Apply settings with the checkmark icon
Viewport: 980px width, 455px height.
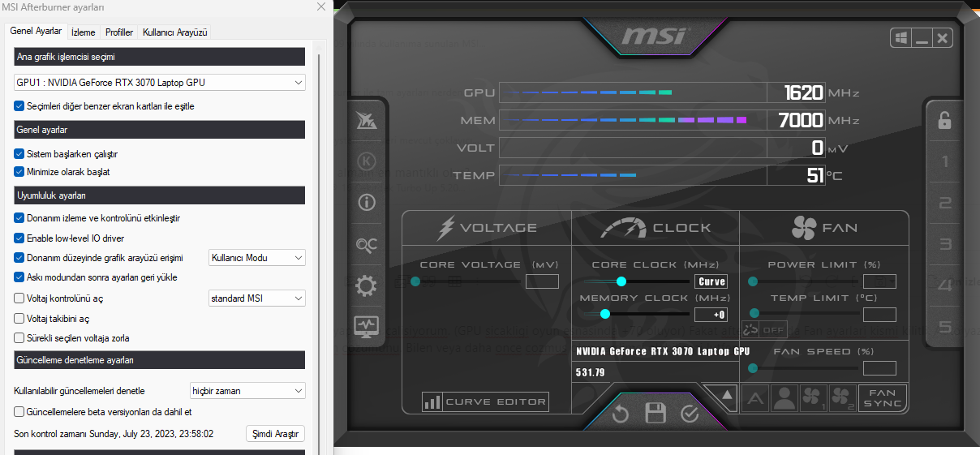coord(690,414)
